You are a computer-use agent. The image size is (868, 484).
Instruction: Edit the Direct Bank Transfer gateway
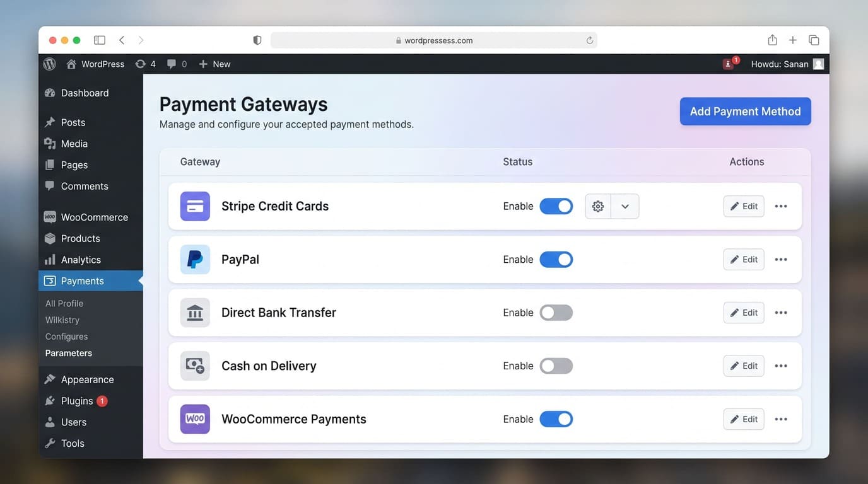pos(744,313)
